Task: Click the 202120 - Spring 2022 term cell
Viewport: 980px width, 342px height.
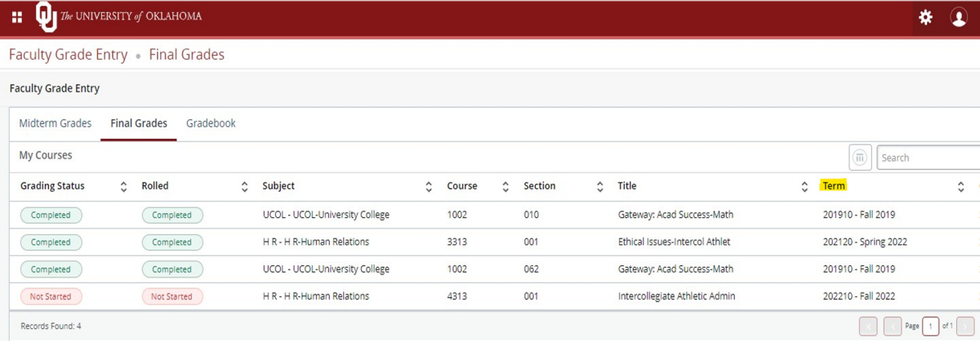Action: click(865, 242)
